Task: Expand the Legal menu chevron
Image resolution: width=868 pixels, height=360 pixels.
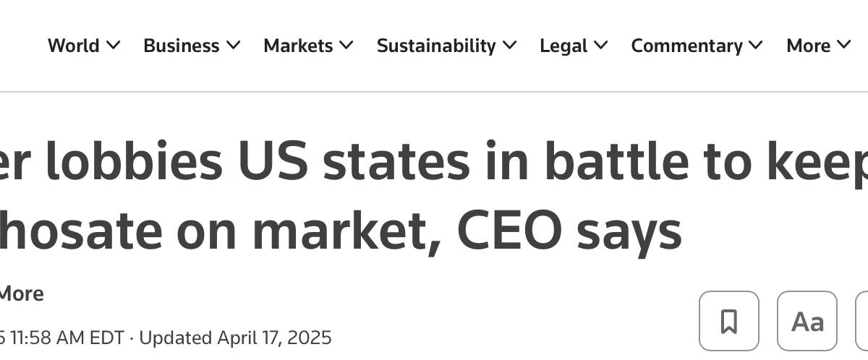Action: click(601, 46)
